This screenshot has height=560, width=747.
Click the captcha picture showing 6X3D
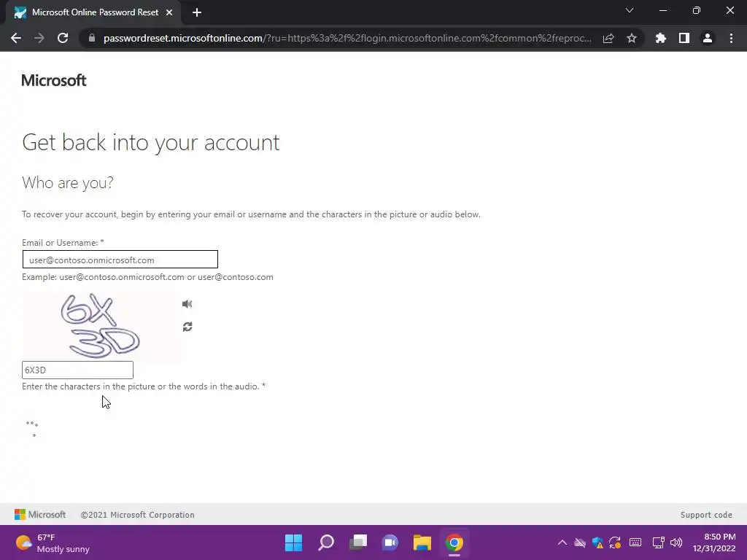(x=101, y=326)
